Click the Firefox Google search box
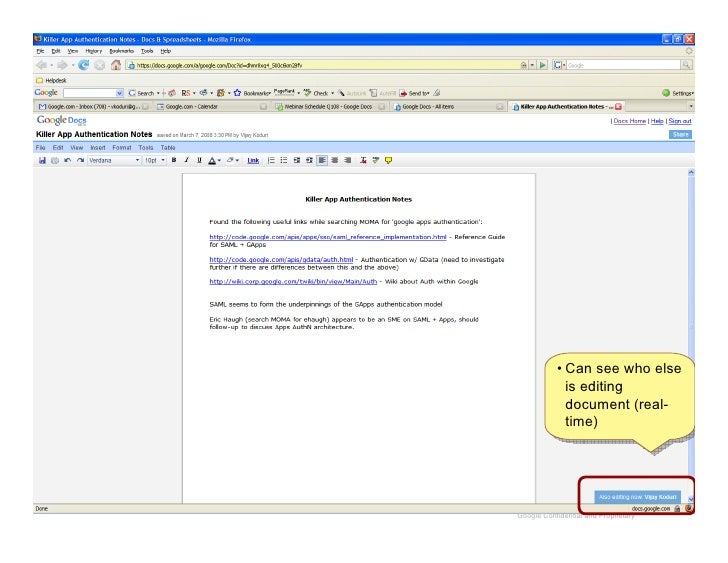728x563 pixels. click(x=623, y=65)
